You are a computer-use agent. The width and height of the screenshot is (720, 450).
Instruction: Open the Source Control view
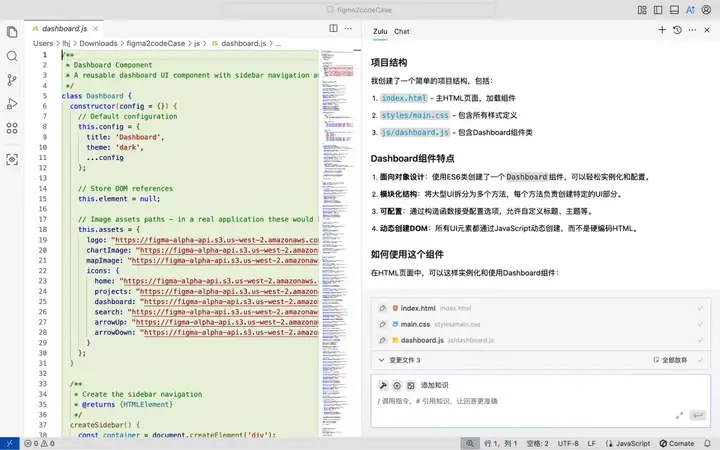(x=12, y=80)
